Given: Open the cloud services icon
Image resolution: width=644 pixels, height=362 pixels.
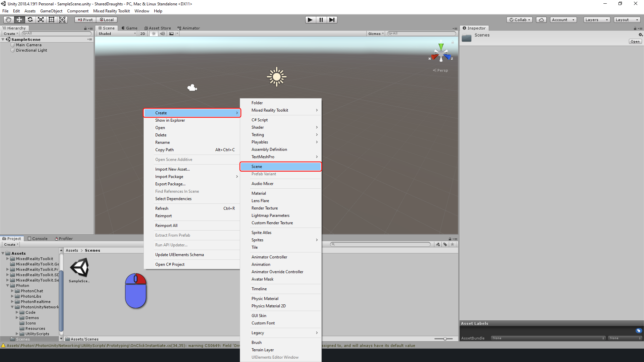Looking at the screenshot, I should coord(541,20).
